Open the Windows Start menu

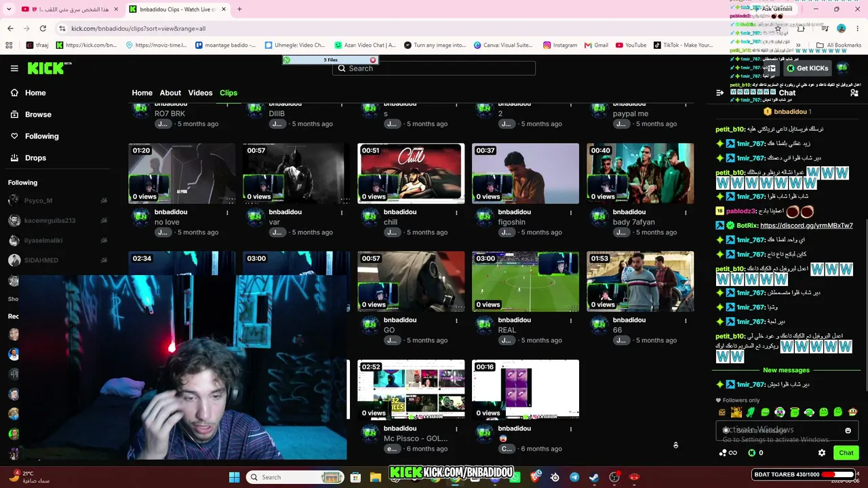click(x=234, y=477)
